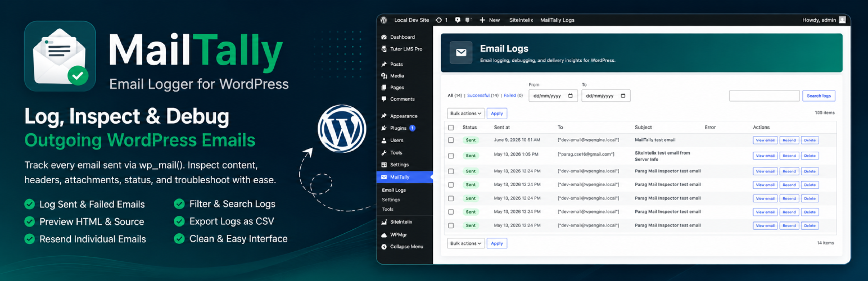
Task: Open the Local Dev Site menu
Action: (x=412, y=20)
